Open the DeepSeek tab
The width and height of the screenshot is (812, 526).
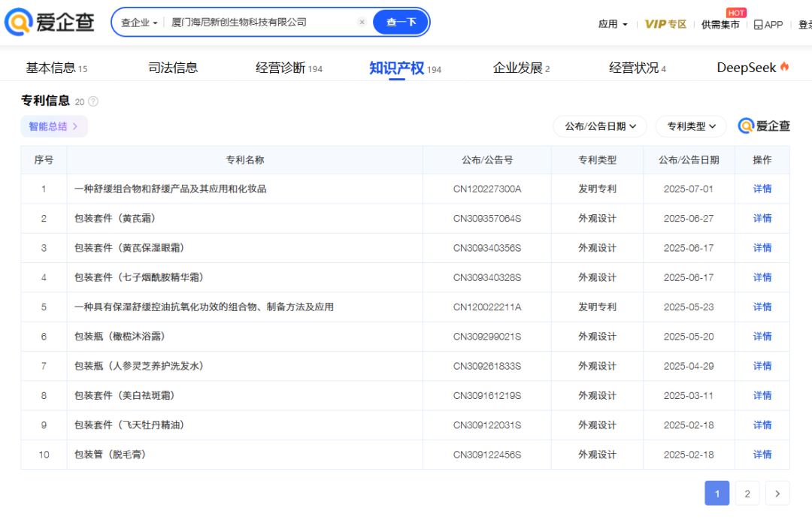point(753,68)
